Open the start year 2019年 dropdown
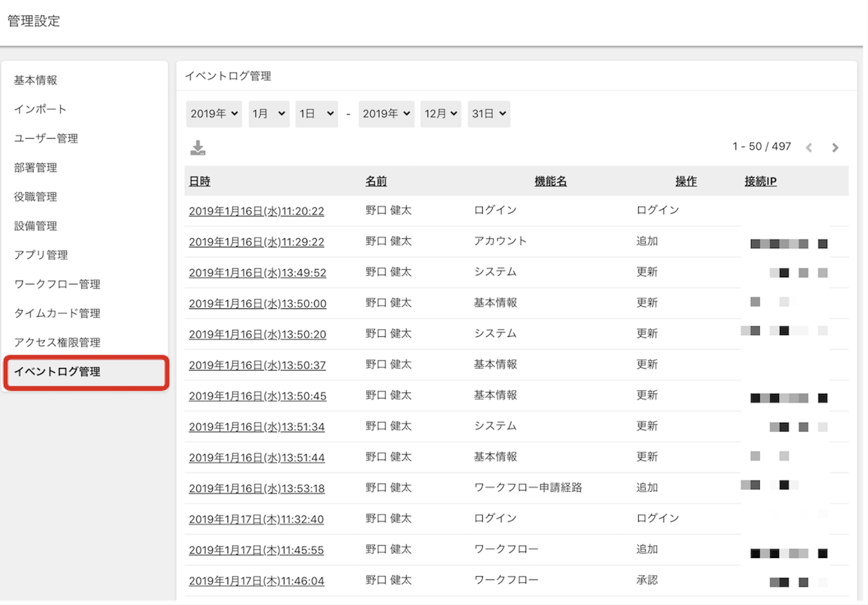Viewport: 868px width, 605px height. point(214,114)
